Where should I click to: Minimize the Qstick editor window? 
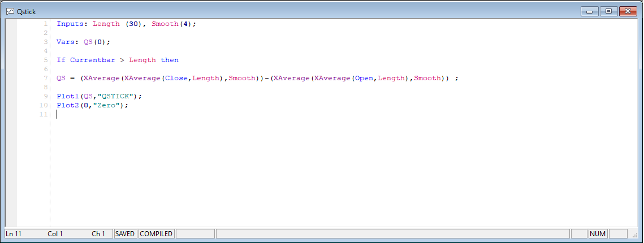[x=589, y=11]
